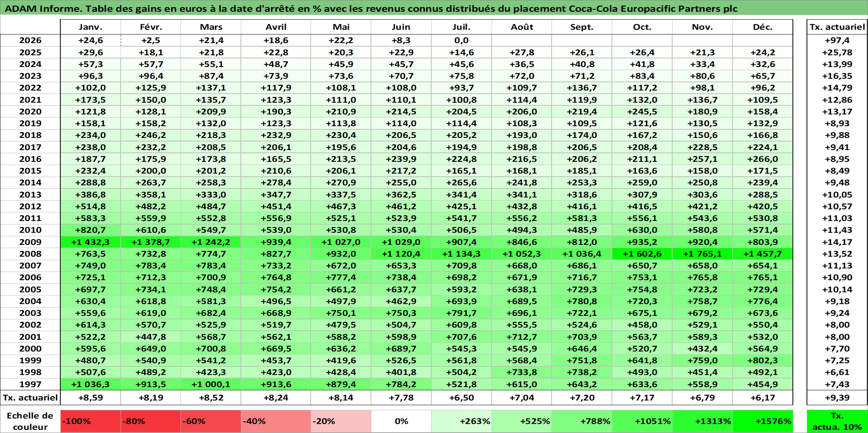Select the +1 602,6 cell for Oct. 2008
Viewport: 868px width, 433px height.
click(642, 254)
